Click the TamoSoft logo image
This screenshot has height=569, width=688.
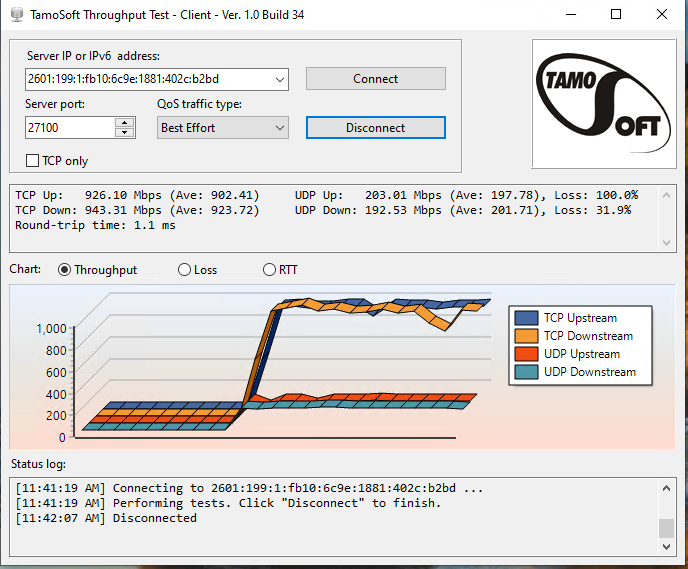pyautogui.click(x=604, y=104)
